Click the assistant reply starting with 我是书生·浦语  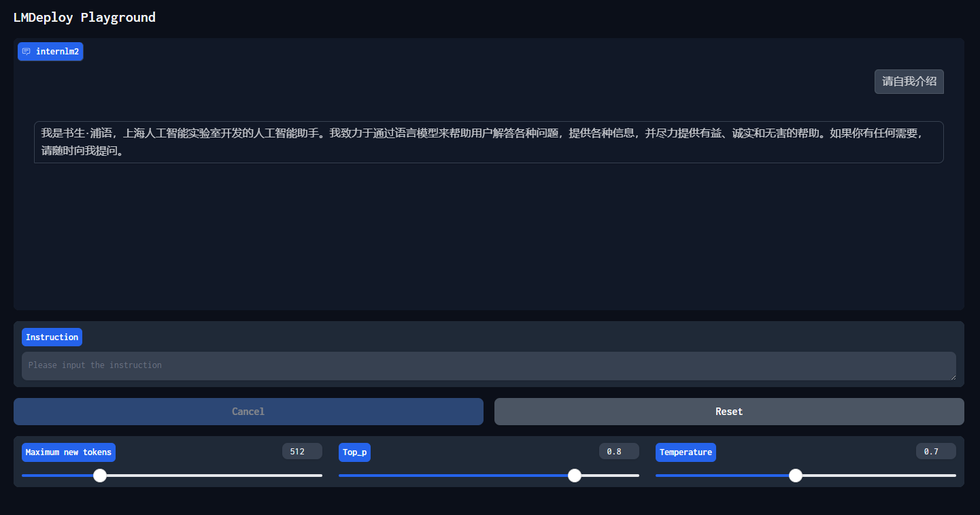point(488,142)
